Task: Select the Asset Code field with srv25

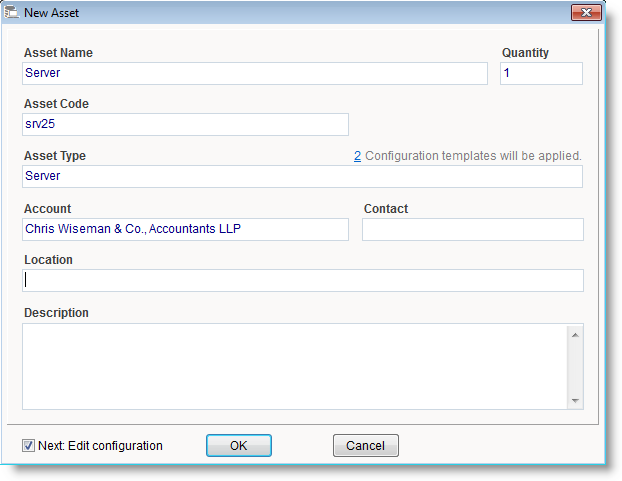Action: (x=185, y=124)
